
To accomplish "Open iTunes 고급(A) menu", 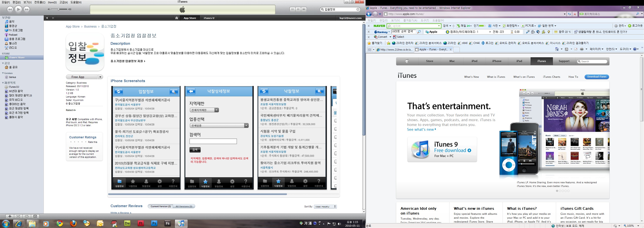I will click(x=64, y=2).
